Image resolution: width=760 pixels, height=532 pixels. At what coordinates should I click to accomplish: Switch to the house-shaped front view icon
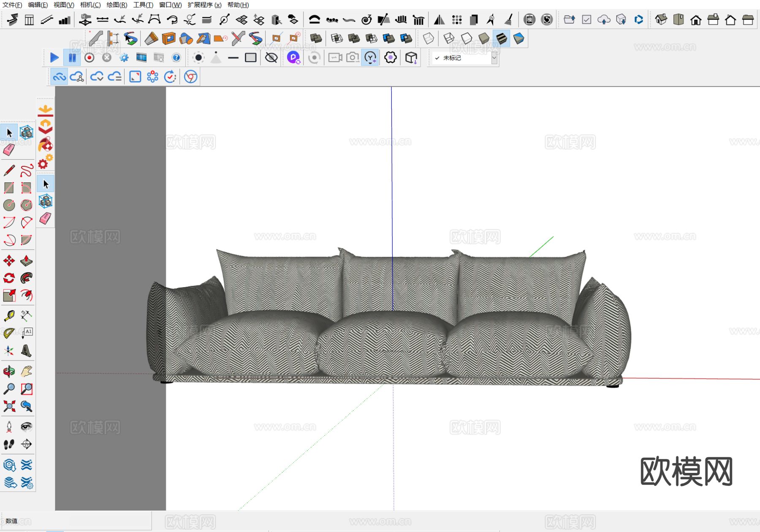pos(696,20)
